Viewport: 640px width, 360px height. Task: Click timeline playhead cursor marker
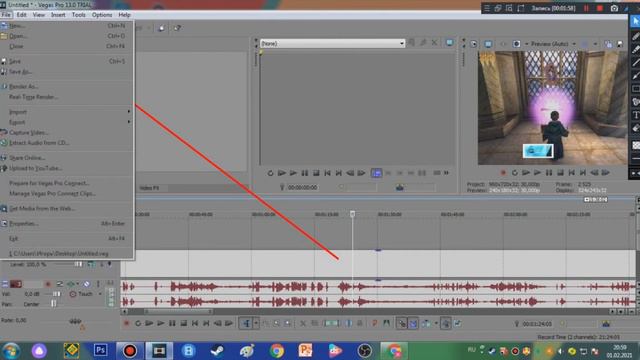(352, 214)
